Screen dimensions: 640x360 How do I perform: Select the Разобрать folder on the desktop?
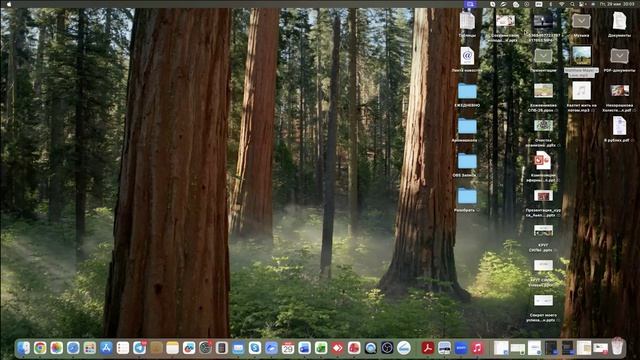(x=467, y=196)
